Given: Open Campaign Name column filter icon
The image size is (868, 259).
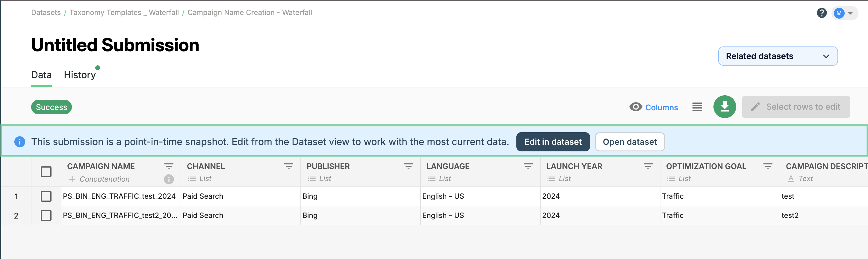Looking at the screenshot, I should point(169,166).
